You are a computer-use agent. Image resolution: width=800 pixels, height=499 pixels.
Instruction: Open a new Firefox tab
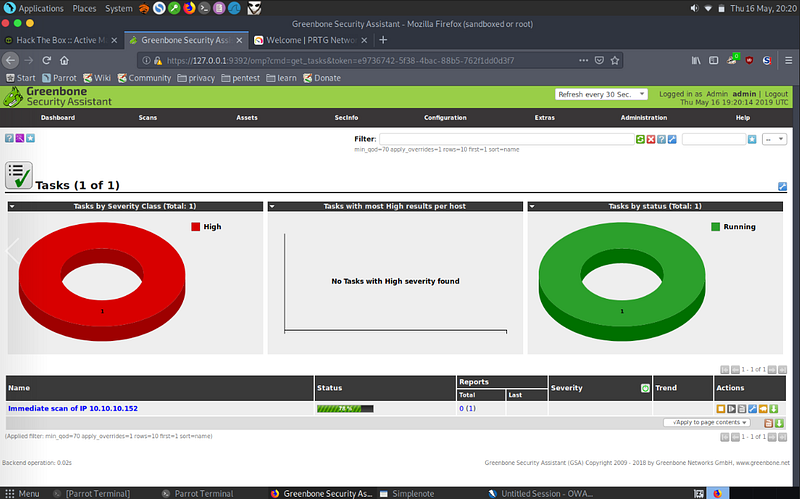click(383, 40)
